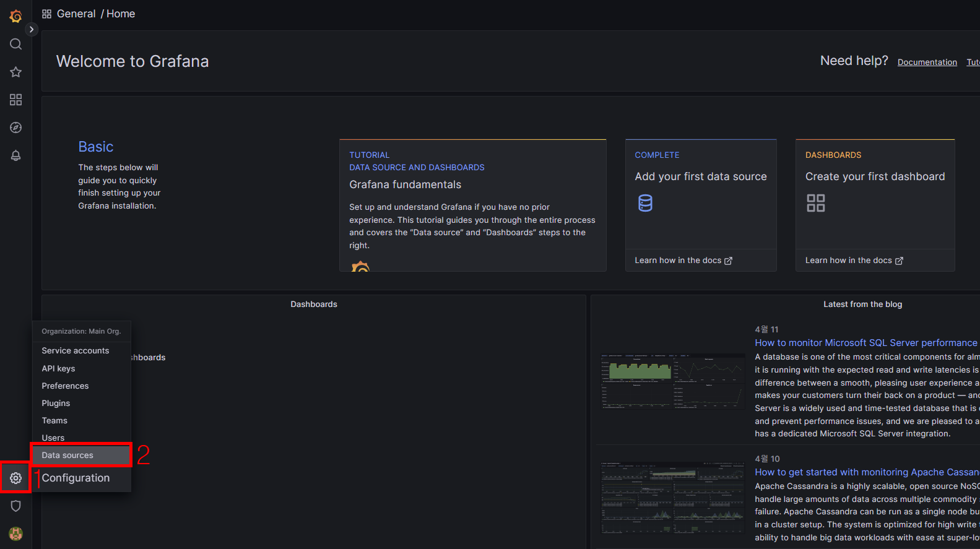Click the blog date 4월 10

coord(767,459)
